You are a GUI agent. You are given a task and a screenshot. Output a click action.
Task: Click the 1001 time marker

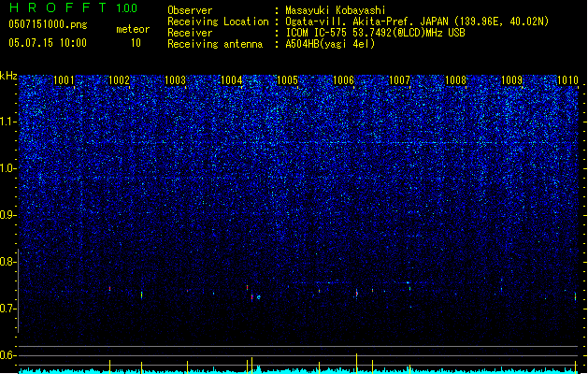pos(64,80)
